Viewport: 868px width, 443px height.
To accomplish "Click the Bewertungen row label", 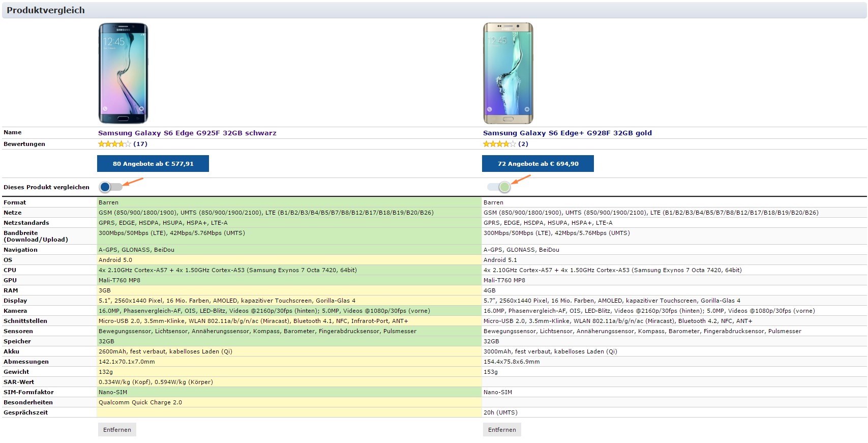I will (x=24, y=144).
